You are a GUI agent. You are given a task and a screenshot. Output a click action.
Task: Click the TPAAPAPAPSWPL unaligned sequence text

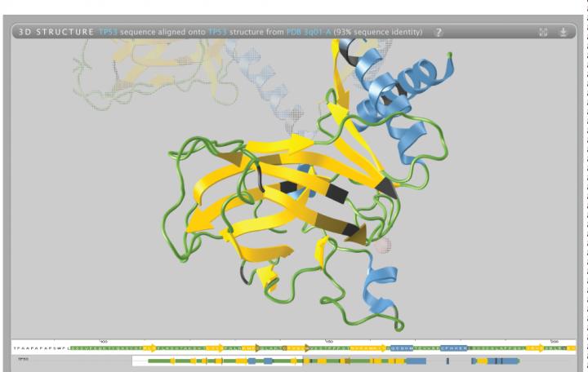[42, 348]
